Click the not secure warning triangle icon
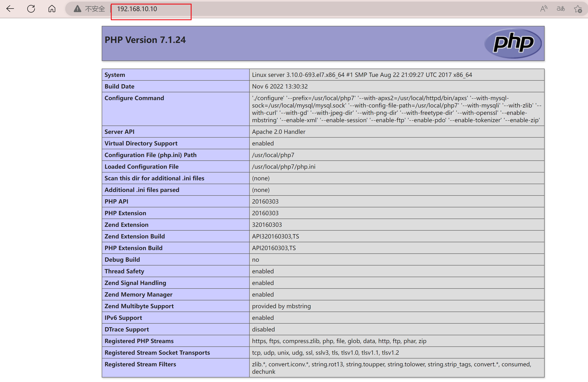The width and height of the screenshot is (588, 382). [x=78, y=9]
